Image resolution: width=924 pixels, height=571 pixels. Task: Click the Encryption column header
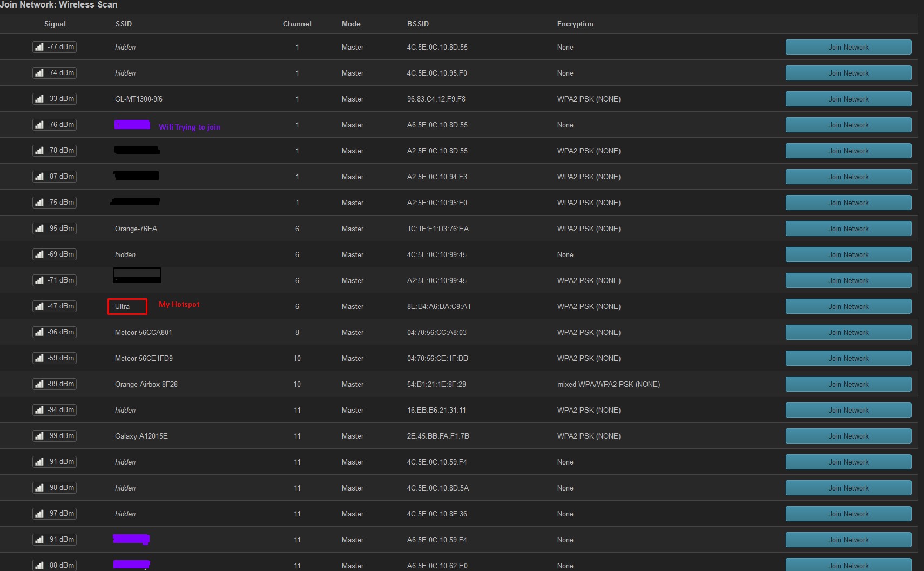pos(575,24)
